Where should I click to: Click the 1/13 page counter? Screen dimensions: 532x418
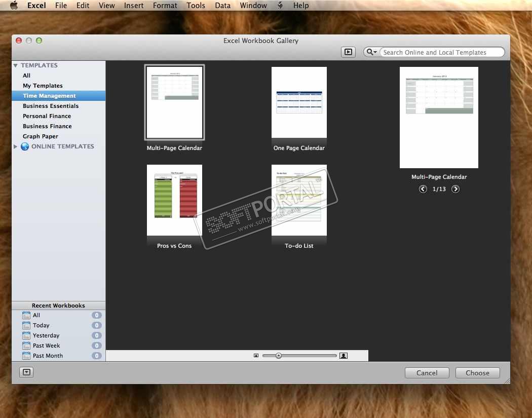click(x=439, y=189)
